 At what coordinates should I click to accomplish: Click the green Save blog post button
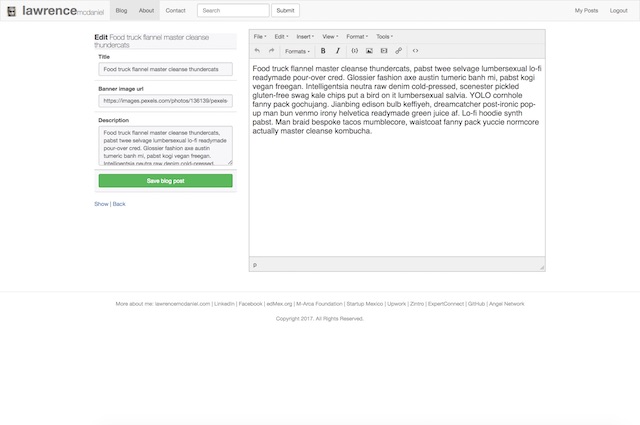(165, 180)
